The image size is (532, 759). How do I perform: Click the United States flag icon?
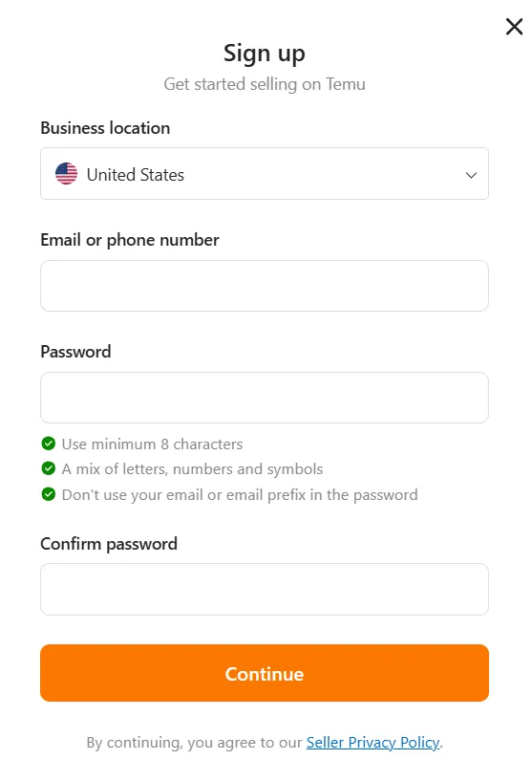tap(66, 174)
